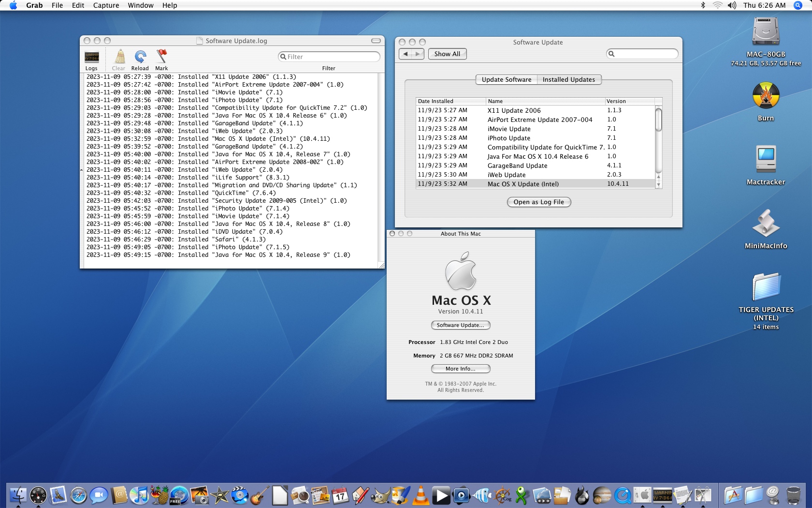Click More Info... in About This Mac
This screenshot has height=508, width=812.
[x=461, y=369]
